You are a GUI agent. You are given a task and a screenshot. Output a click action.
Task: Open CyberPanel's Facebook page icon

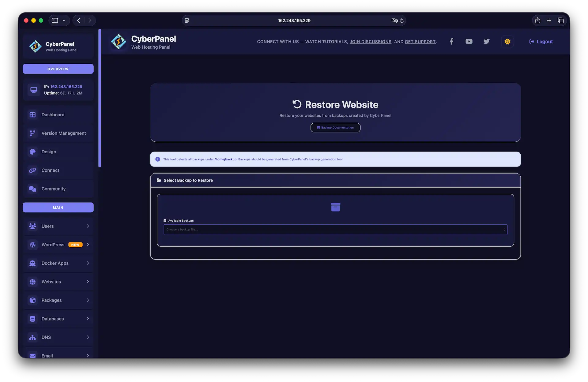[x=451, y=41]
